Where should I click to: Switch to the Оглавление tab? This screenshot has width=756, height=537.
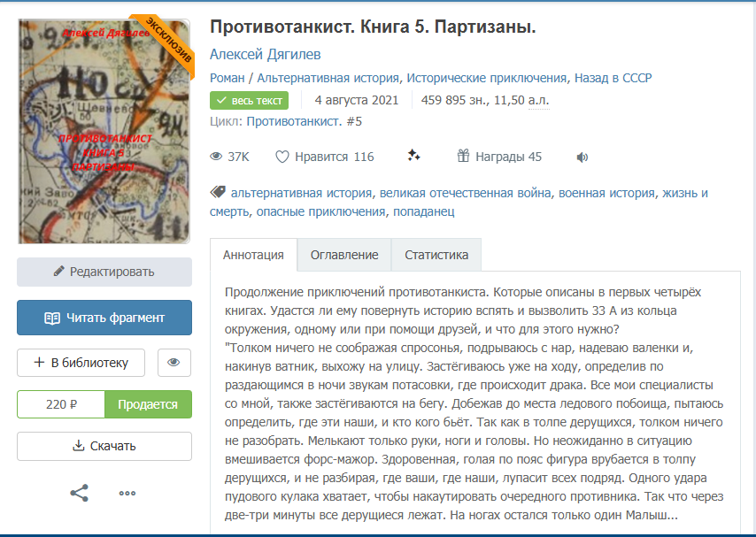click(343, 255)
